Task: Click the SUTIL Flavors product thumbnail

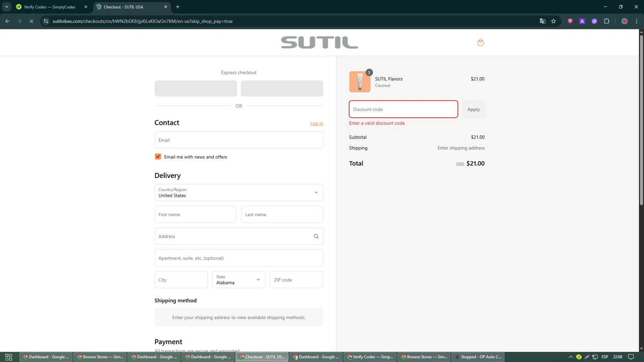Action: point(360,81)
